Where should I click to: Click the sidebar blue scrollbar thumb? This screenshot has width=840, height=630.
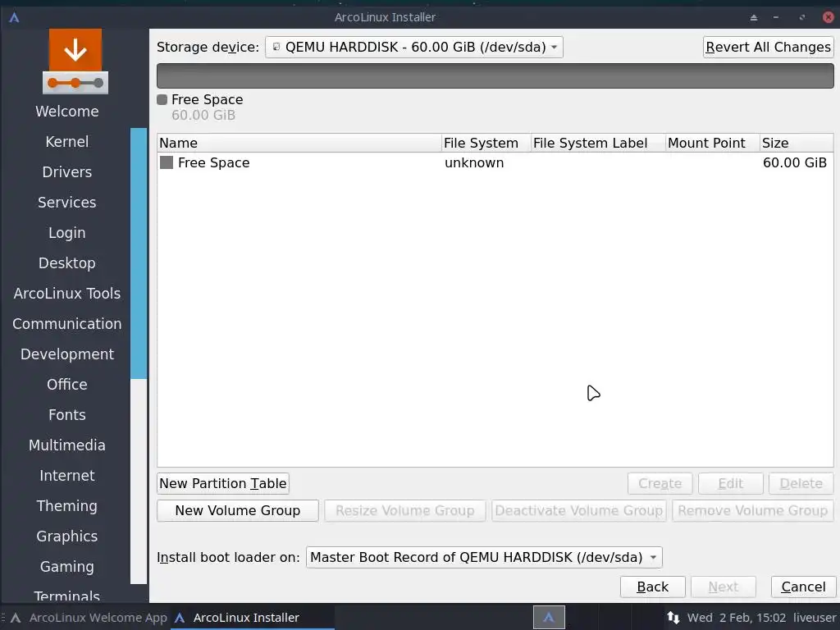tap(139, 253)
